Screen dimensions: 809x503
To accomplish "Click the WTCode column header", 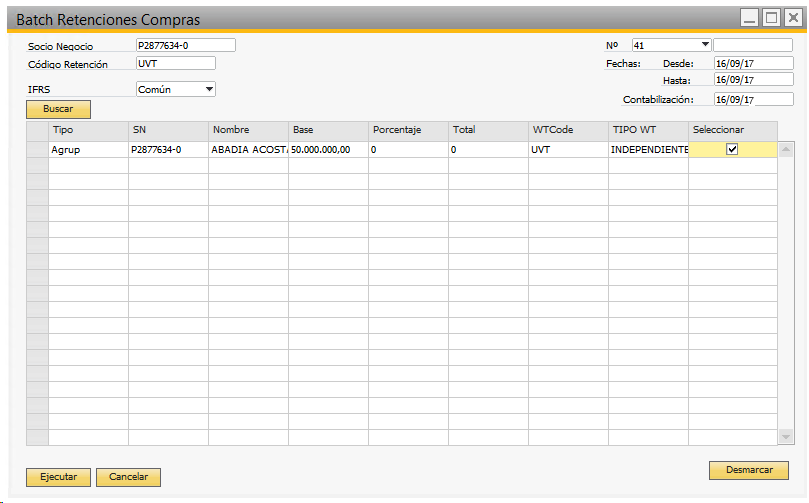I will 568,130.
